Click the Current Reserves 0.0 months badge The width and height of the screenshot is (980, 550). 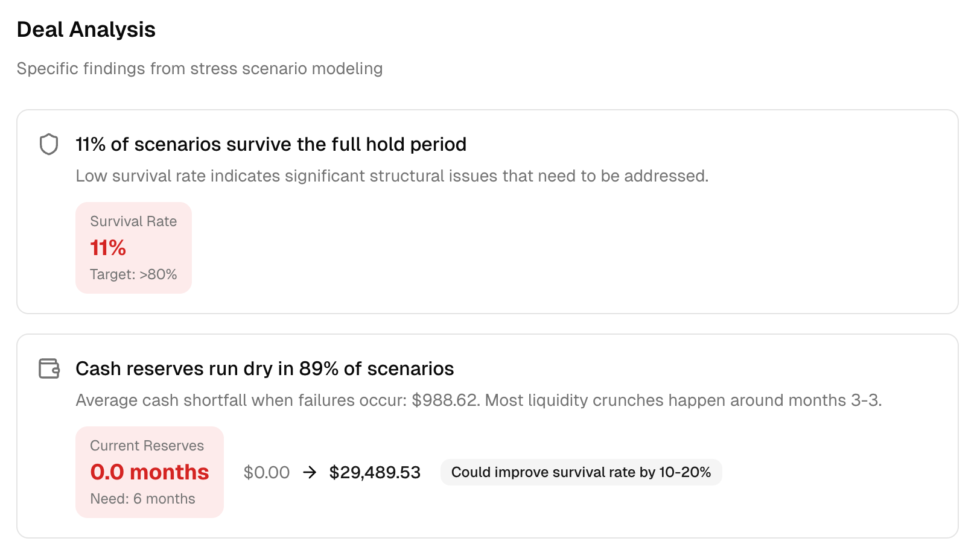(x=150, y=472)
